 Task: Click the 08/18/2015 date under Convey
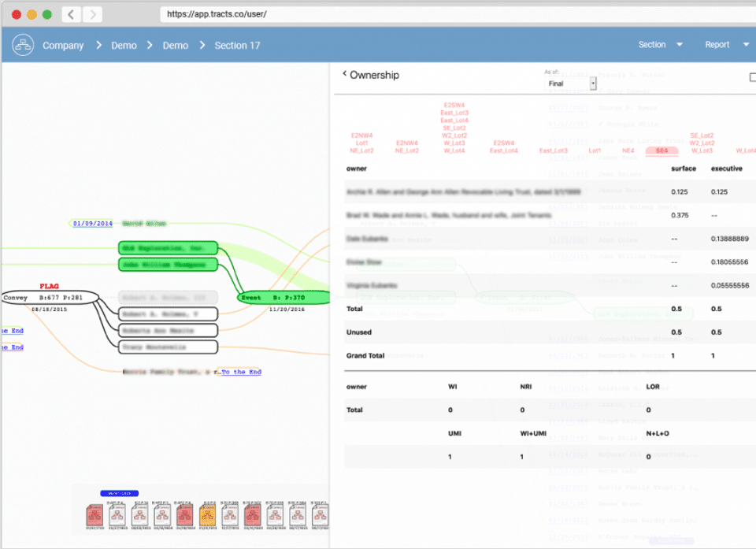49,310
